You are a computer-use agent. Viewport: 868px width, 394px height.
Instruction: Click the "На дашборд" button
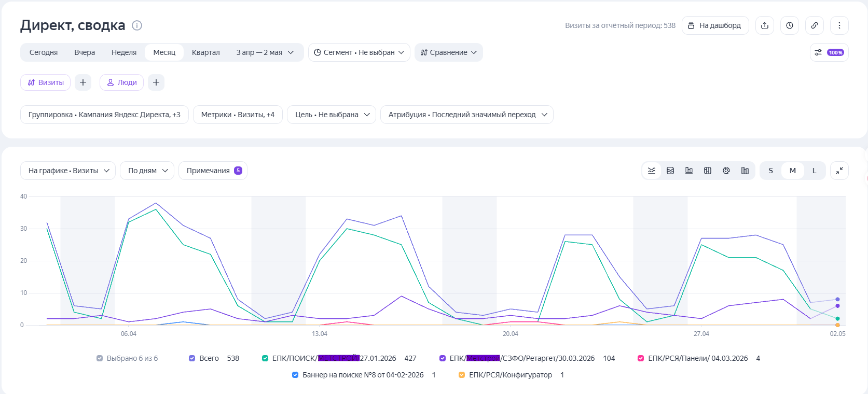coord(715,25)
